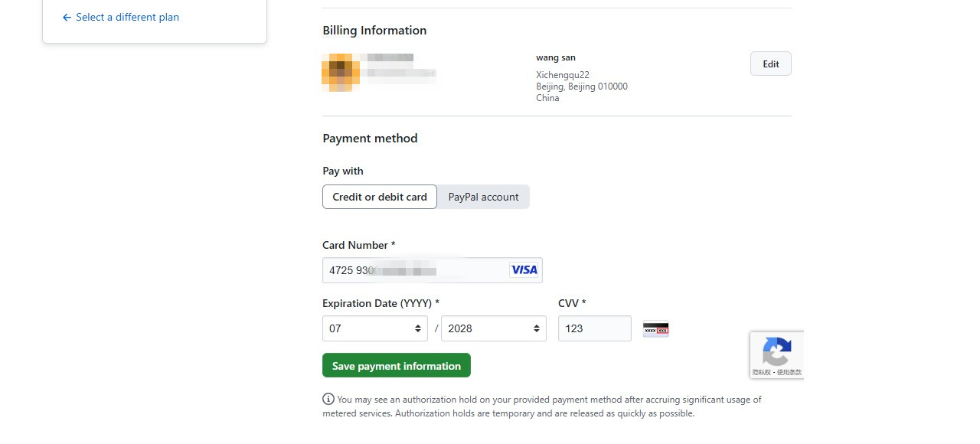The width and height of the screenshot is (980, 444).
Task: Switch to the PayPal account payment tab
Action: pos(483,197)
